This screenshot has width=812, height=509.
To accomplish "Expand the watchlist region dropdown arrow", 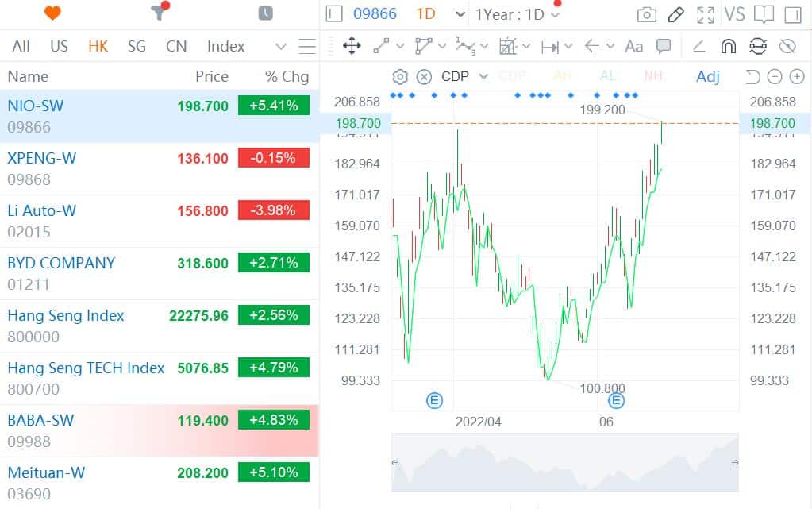I will click(282, 47).
